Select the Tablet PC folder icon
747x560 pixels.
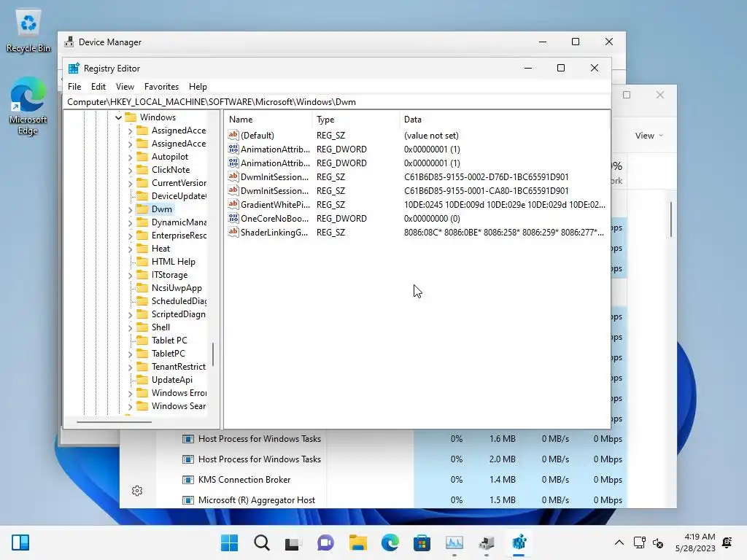coord(142,340)
